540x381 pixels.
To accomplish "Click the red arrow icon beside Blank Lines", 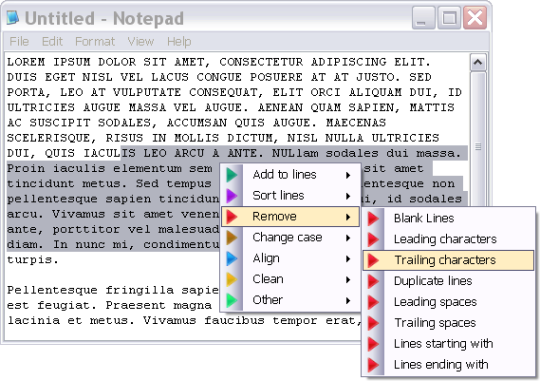I will coord(373,218).
